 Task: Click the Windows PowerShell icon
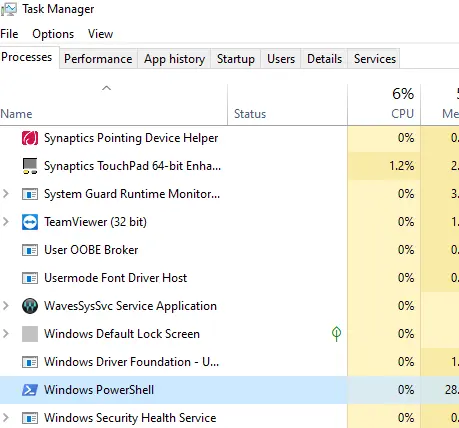point(30,390)
